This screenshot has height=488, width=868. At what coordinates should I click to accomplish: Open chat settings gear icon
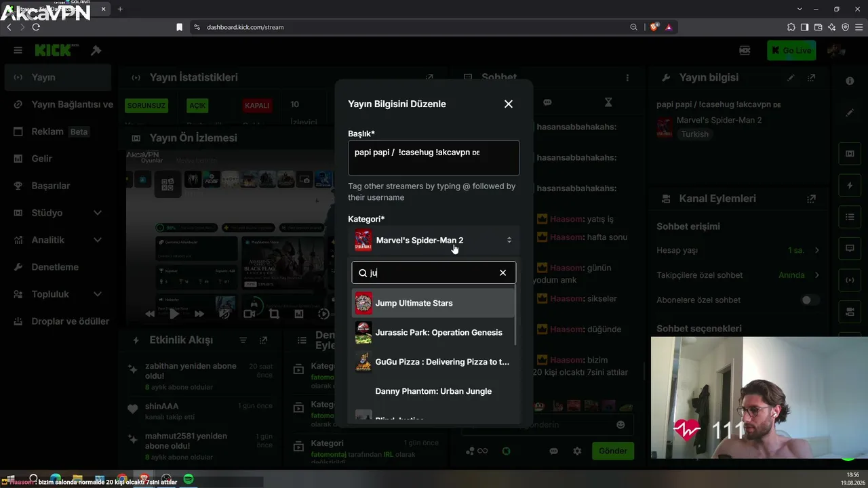[577, 451]
